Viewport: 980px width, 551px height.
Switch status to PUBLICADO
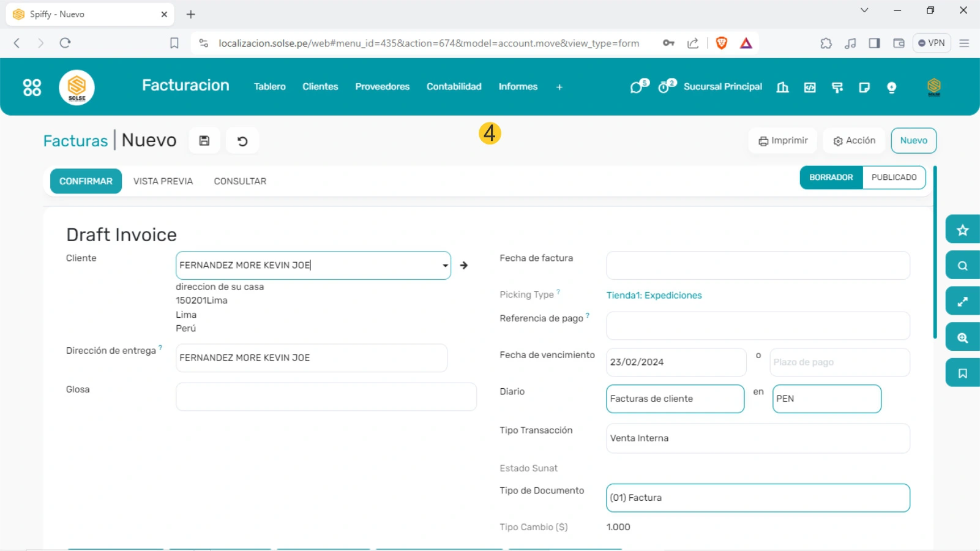pyautogui.click(x=894, y=178)
